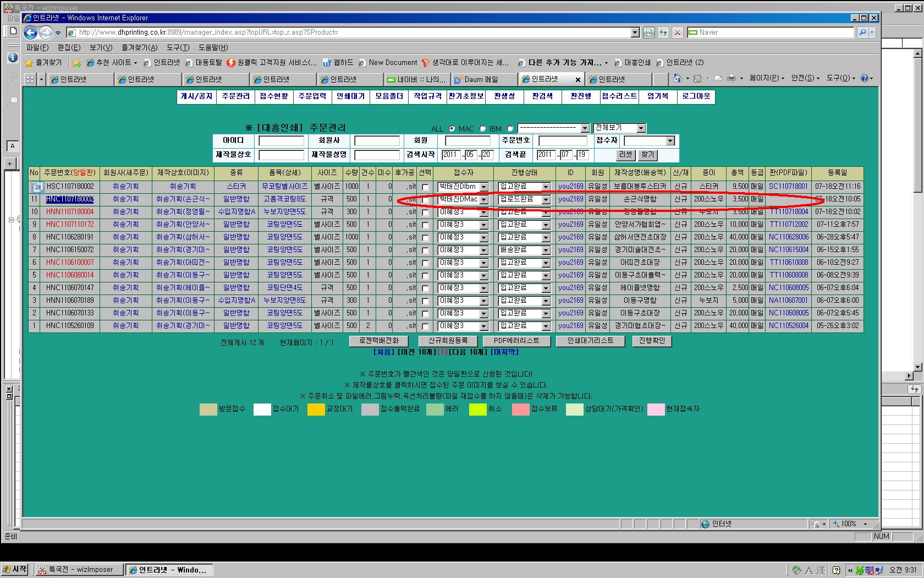This screenshot has height=578, width=924.
Task: Click the Stop loading X icon
Action: 678,32
